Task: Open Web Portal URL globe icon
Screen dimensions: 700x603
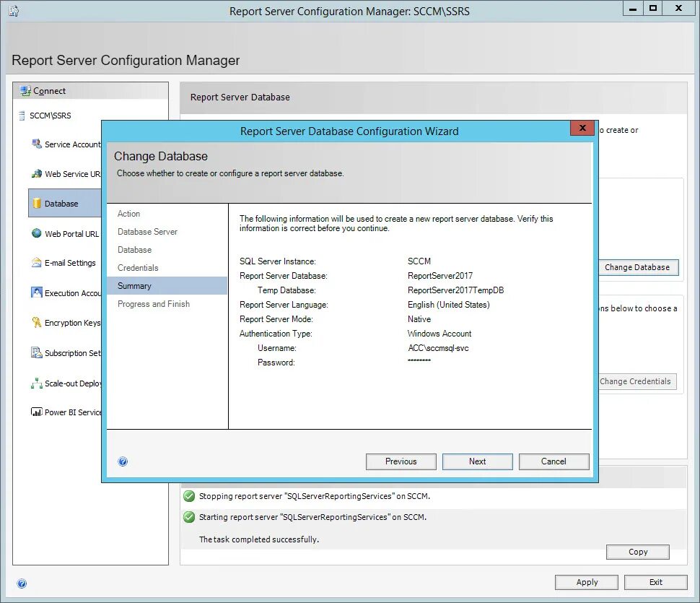Action: tap(37, 233)
